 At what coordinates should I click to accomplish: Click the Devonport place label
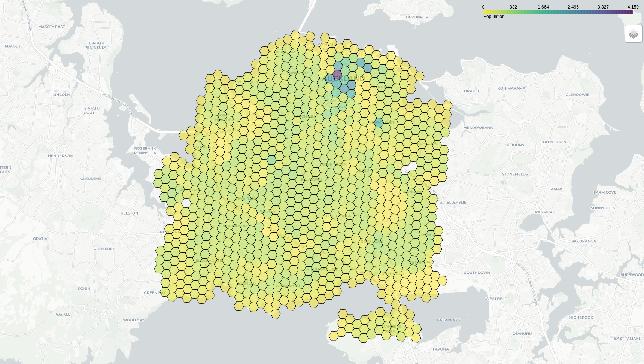pos(418,17)
